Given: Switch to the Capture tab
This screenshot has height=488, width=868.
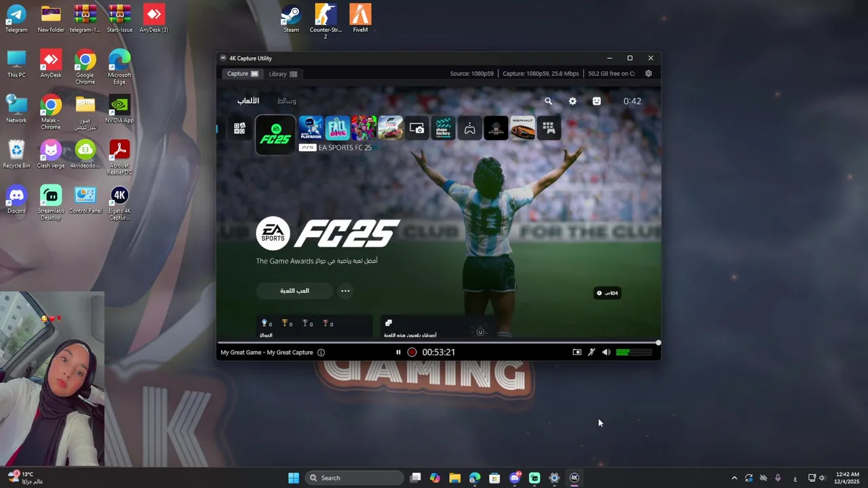Looking at the screenshot, I should [x=242, y=74].
